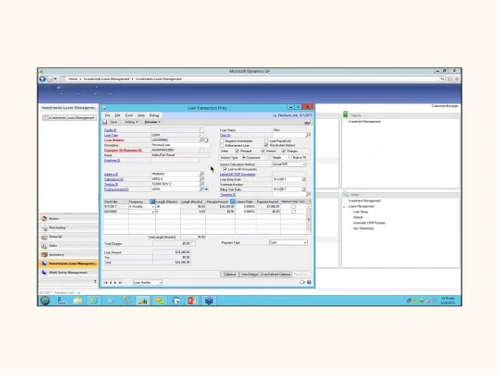Click into the Description input field
The width and height of the screenshot is (500, 375).
(180, 145)
